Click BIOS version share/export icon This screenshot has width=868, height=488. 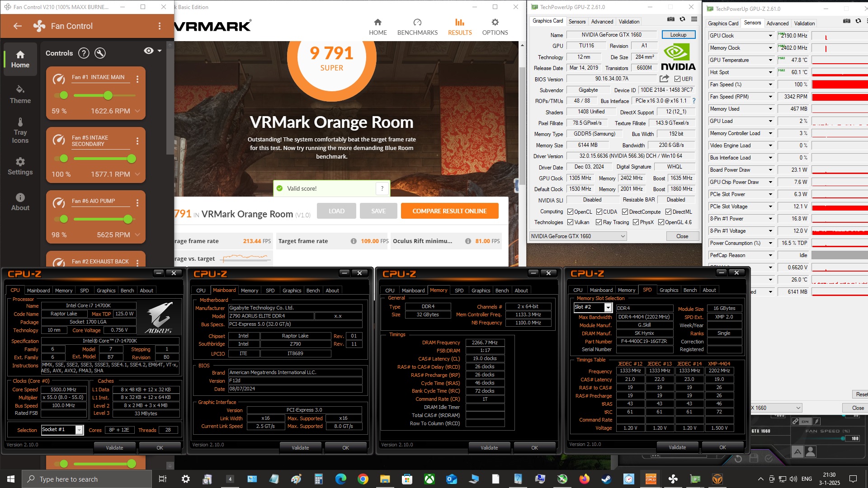pos(664,79)
